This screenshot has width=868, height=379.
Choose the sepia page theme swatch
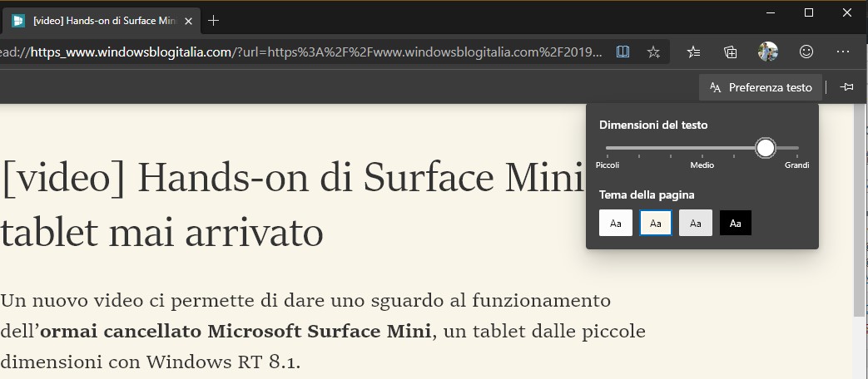point(656,224)
